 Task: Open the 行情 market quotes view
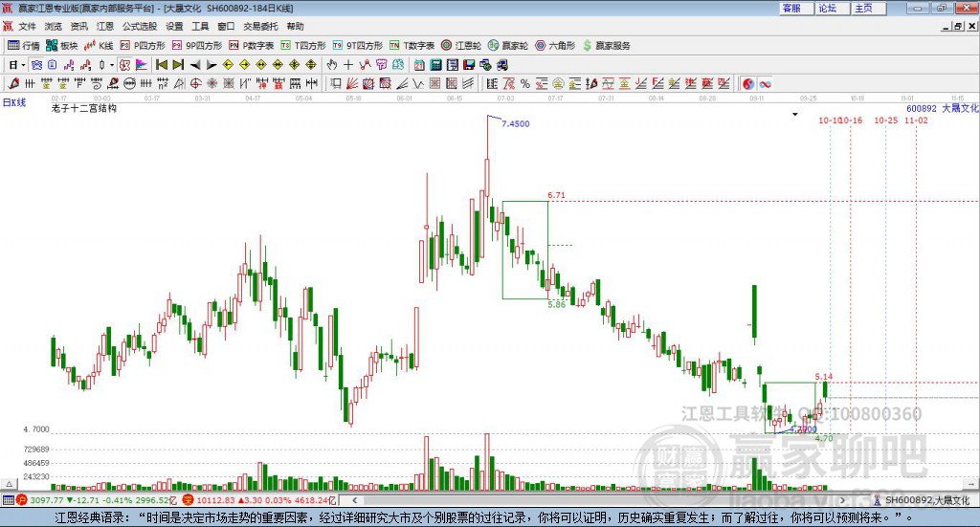[x=24, y=46]
